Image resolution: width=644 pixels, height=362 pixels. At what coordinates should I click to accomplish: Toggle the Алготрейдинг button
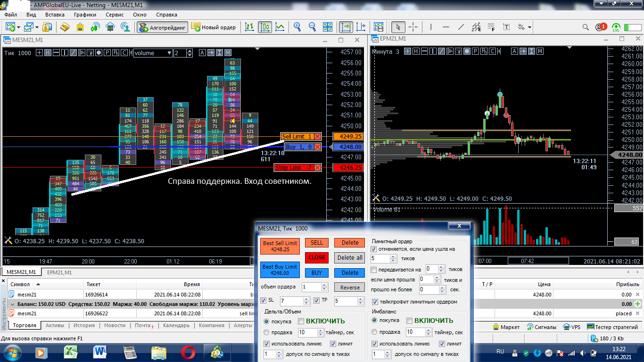tap(163, 27)
